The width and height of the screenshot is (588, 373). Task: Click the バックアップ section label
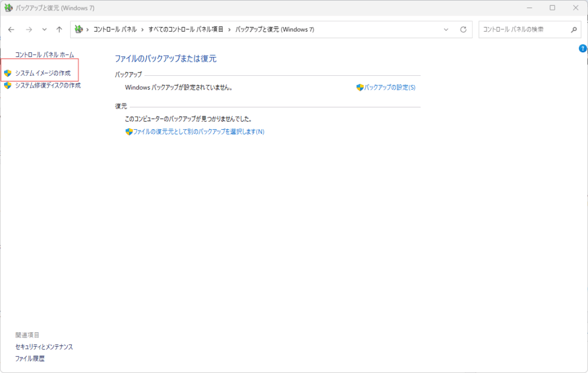coord(129,75)
